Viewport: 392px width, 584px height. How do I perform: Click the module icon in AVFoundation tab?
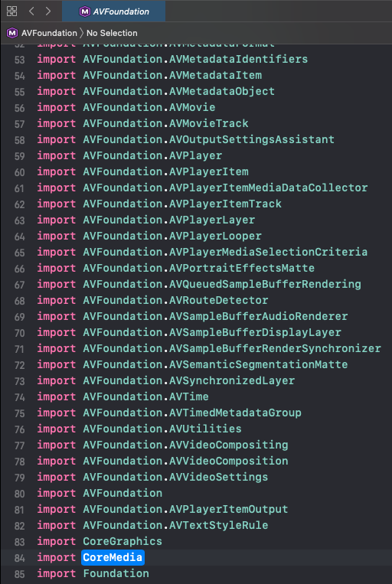(84, 11)
